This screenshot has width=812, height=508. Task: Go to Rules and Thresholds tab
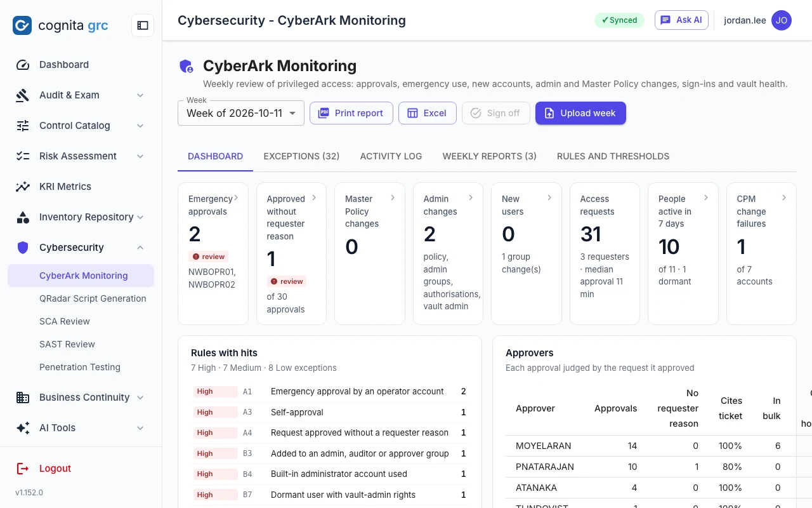(613, 156)
